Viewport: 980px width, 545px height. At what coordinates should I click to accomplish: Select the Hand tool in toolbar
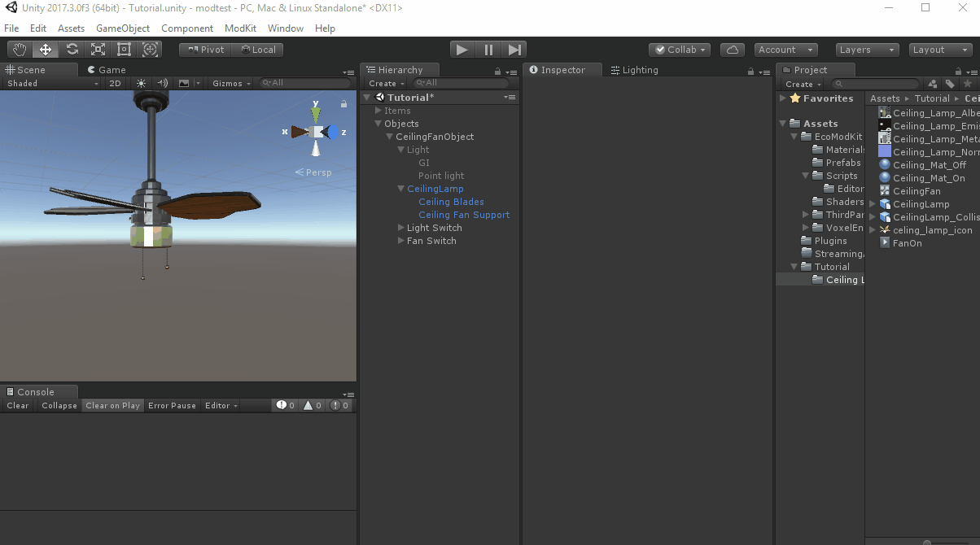point(20,50)
